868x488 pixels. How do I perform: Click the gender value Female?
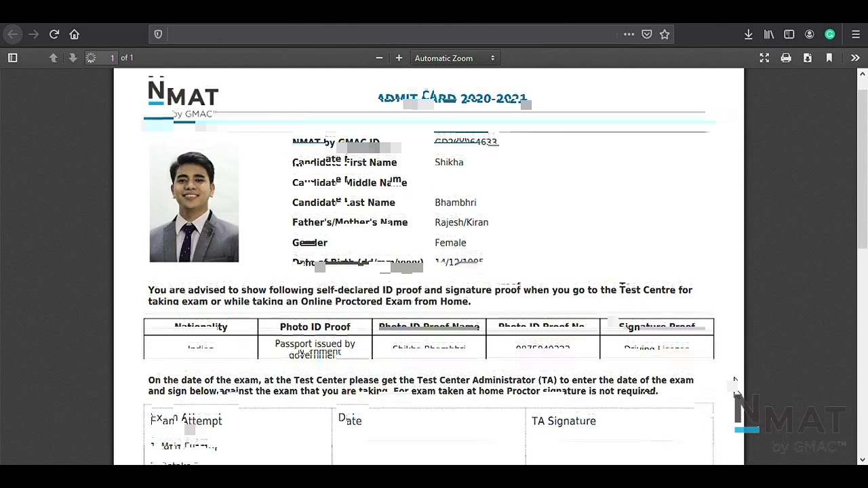(450, 243)
